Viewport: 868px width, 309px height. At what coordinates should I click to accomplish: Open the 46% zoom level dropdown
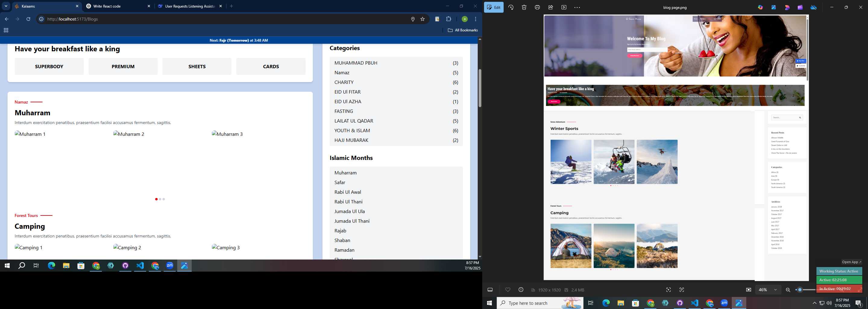click(768, 290)
